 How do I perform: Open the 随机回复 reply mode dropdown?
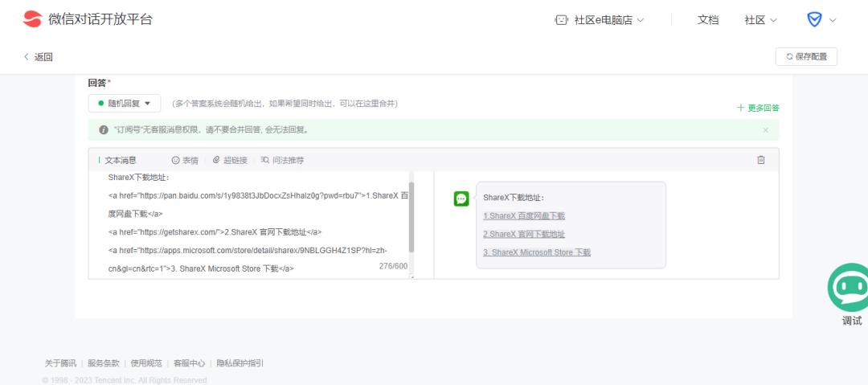[x=125, y=103]
